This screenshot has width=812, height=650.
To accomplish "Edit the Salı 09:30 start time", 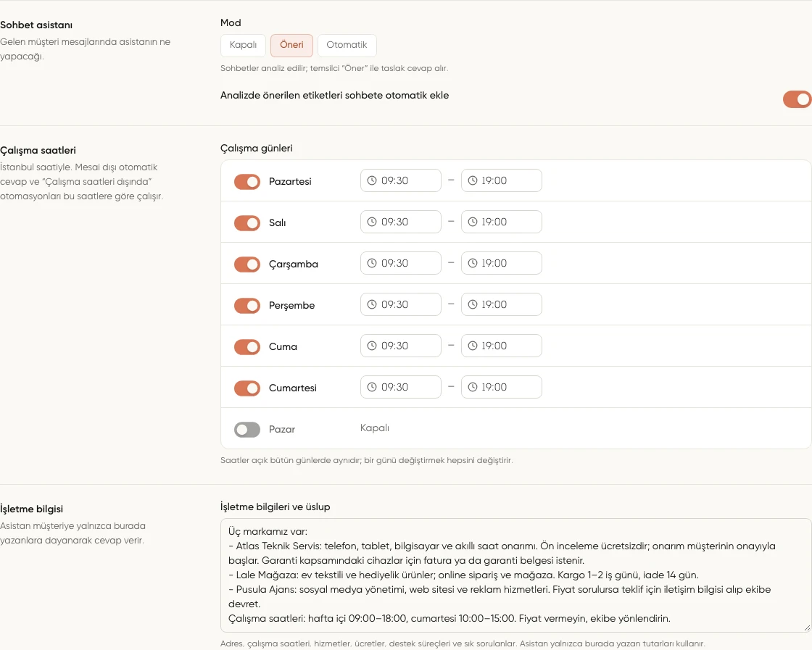I will pos(401,222).
